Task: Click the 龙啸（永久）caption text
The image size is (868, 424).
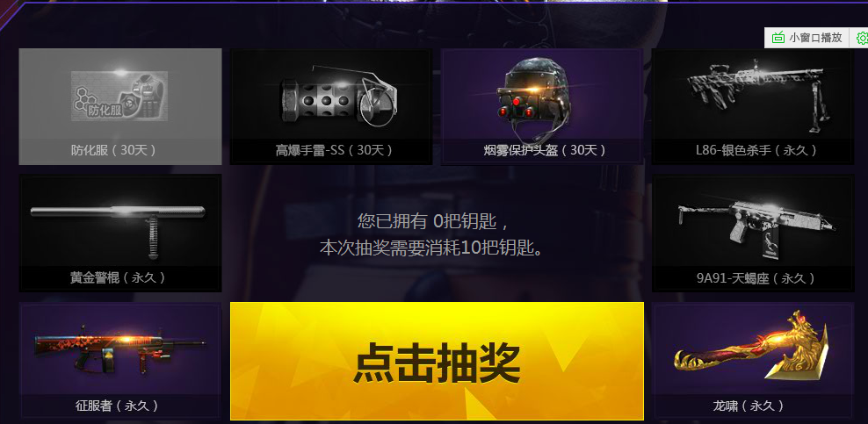Action: pyautogui.click(x=749, y=406)
